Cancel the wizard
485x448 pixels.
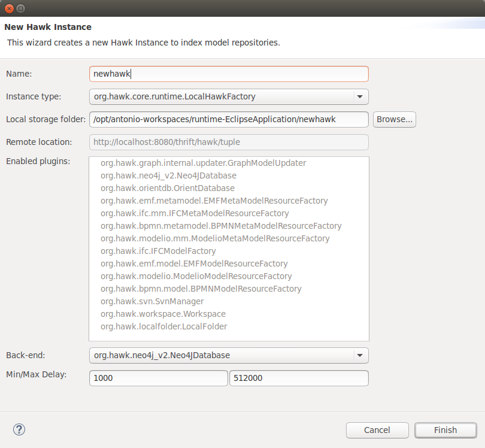coord(377,430)
